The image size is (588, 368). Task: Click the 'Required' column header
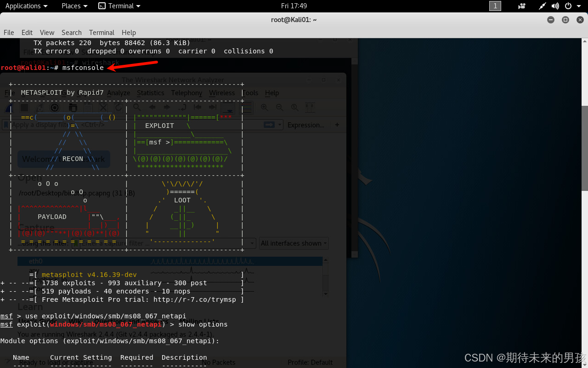[x=137, y=357]
